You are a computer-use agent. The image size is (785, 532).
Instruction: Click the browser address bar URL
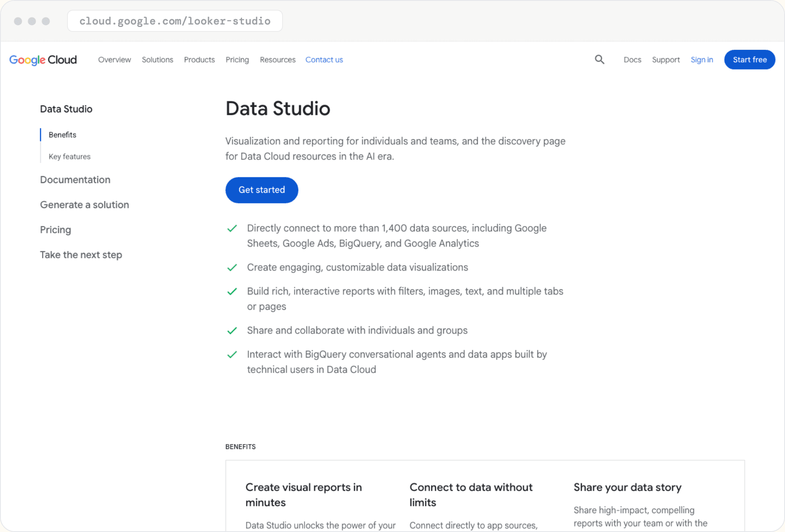coord(175,21)
